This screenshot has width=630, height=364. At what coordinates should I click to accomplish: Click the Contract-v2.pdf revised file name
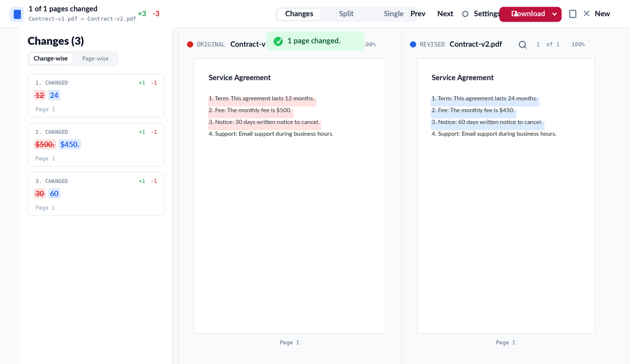click(x=475, y=44)
